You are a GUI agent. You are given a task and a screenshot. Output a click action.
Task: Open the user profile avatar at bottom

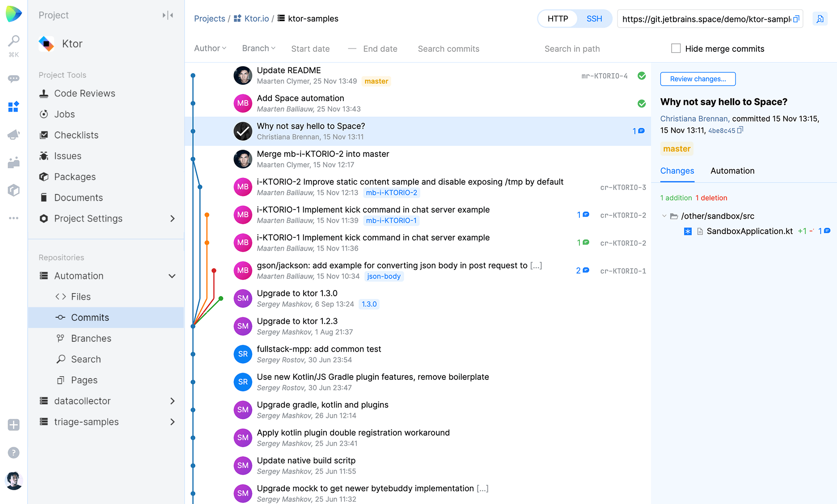point(14,481)
